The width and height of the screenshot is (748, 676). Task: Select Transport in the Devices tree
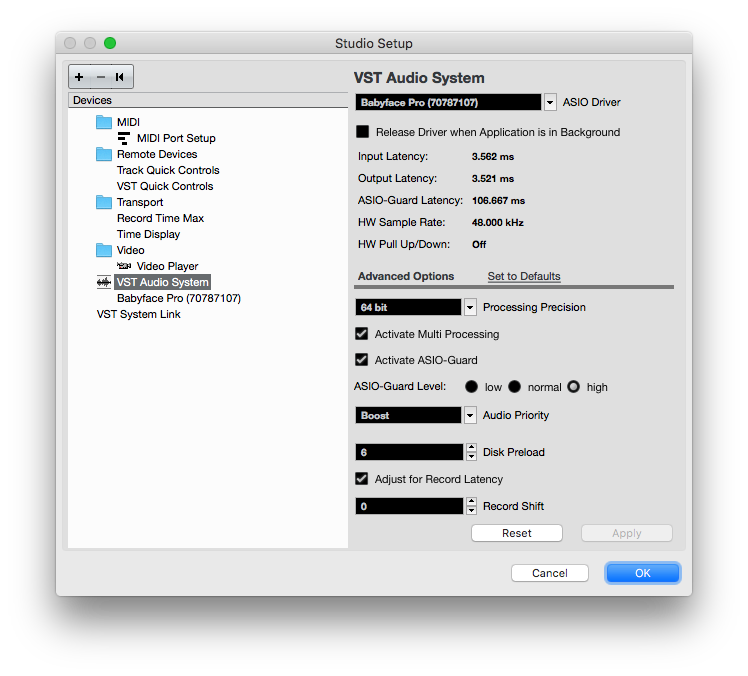coord(140,202)
